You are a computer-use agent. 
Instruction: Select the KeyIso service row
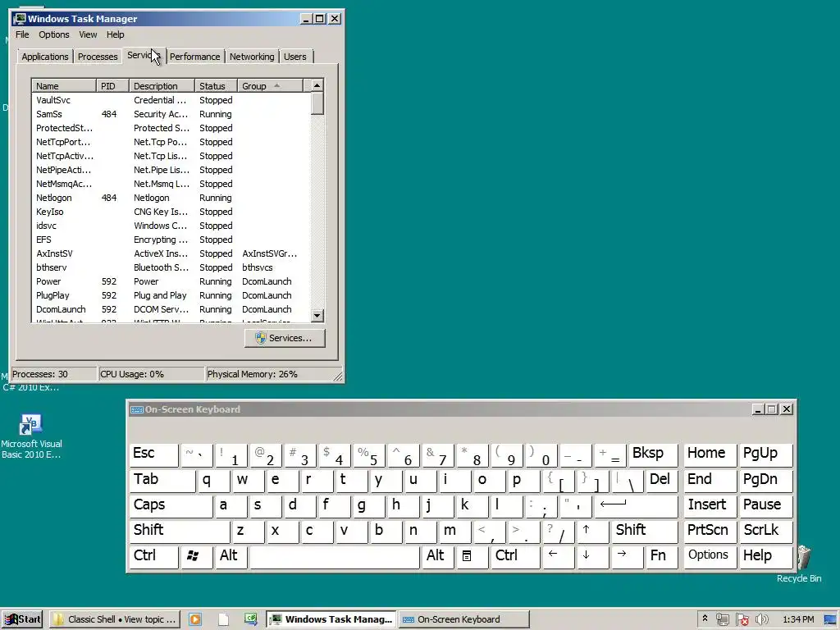[x=171, y=212]
